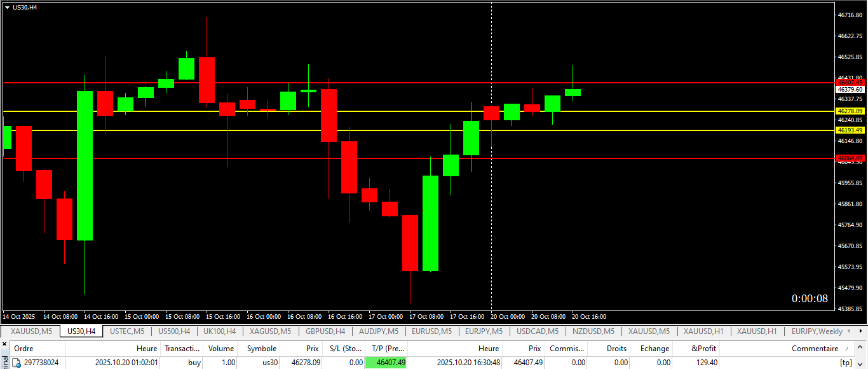The image size is (868, 369).
Task: Click the 0:00:08 candle countdown timer
Action: point(810,298)
